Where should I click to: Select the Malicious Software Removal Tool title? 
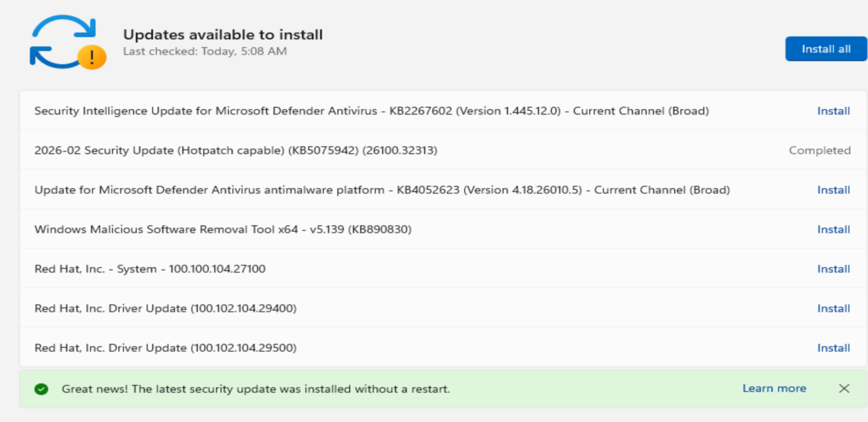pos(223,230)
